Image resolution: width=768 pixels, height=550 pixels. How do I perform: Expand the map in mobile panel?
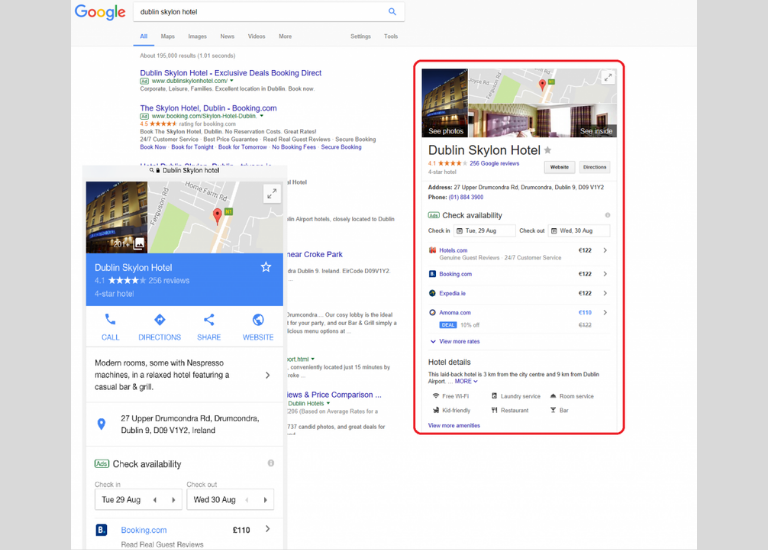coord(272,194)
